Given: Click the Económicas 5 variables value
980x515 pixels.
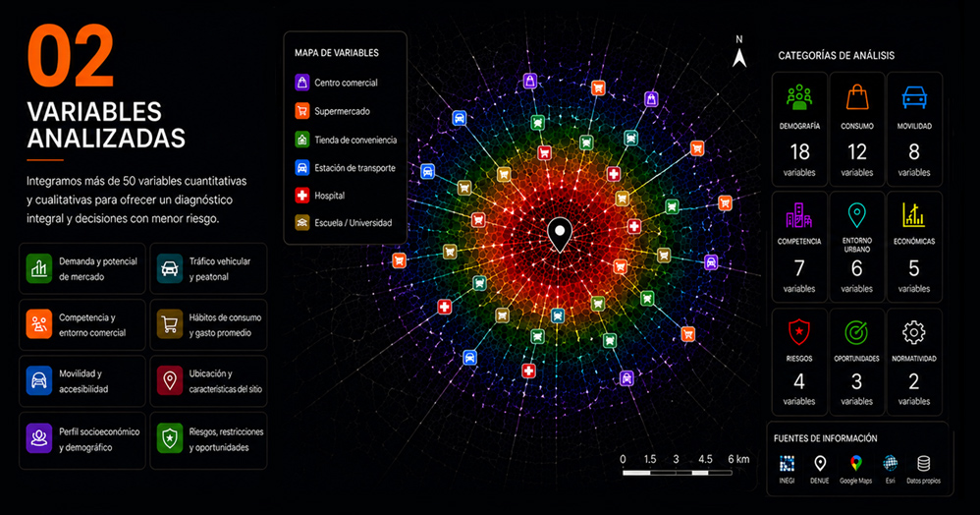Looking at the screenshot, I should 914,268.
